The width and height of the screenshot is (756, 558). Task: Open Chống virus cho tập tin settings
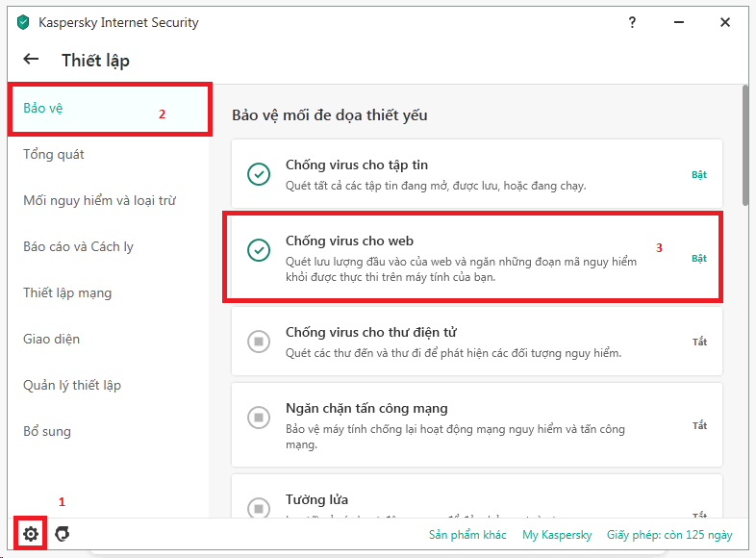coord(357,165)
